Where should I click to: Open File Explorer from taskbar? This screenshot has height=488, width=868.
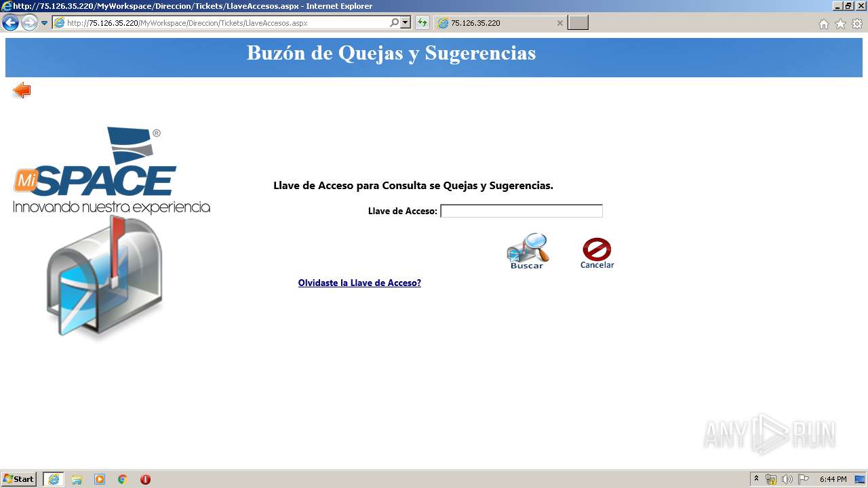click(x=77, y=479)
